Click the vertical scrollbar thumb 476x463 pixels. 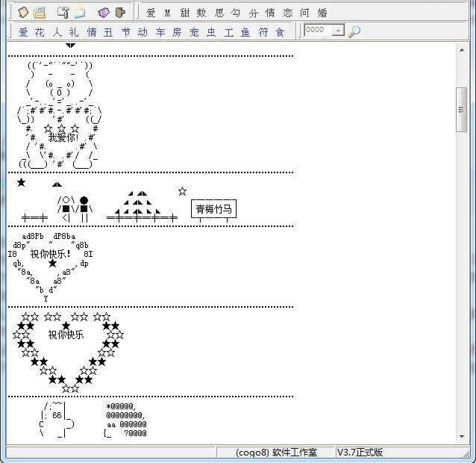[x=461, y=110]
